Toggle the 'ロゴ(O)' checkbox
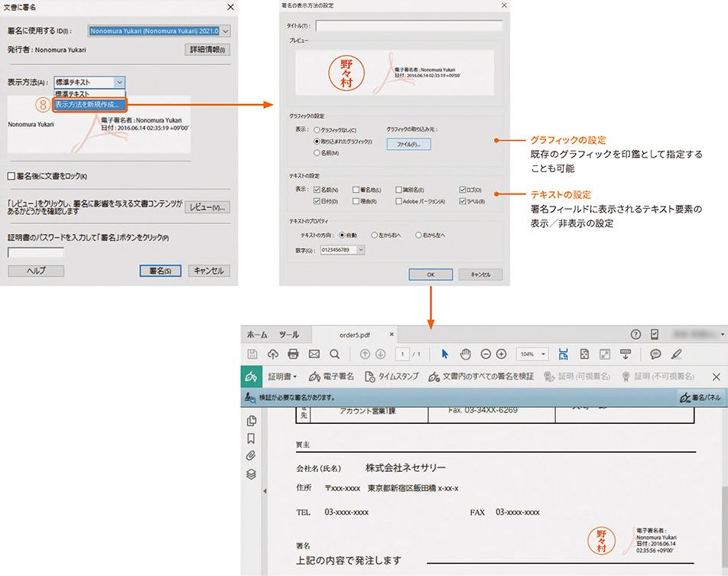 click(x=463, y=190)
